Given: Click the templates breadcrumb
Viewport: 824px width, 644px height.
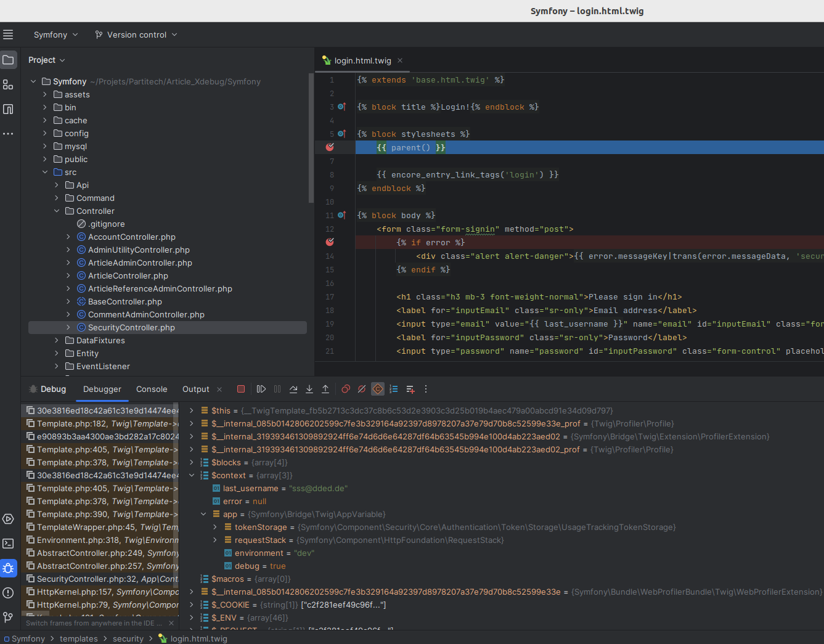Looking at the screenshot, I should [79, 638].
